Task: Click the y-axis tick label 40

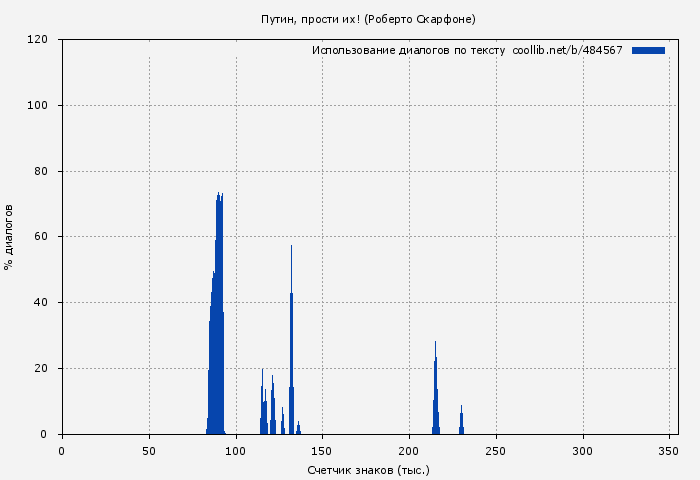Action: (42, 303)
